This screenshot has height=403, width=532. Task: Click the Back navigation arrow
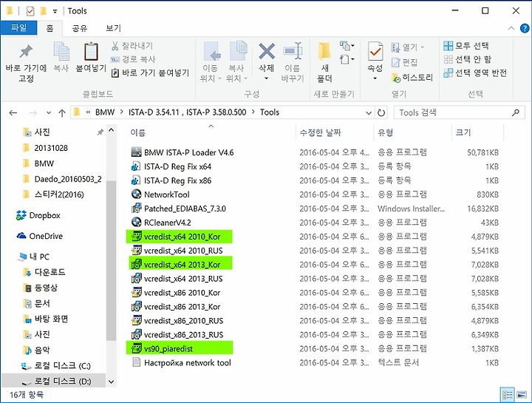click(x=13, y=112)
